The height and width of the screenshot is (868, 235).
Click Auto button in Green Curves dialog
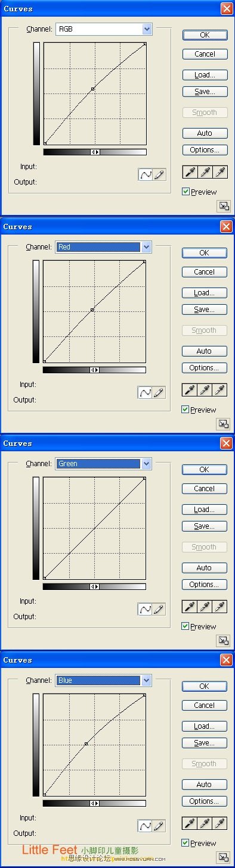[x=204, y=568]
